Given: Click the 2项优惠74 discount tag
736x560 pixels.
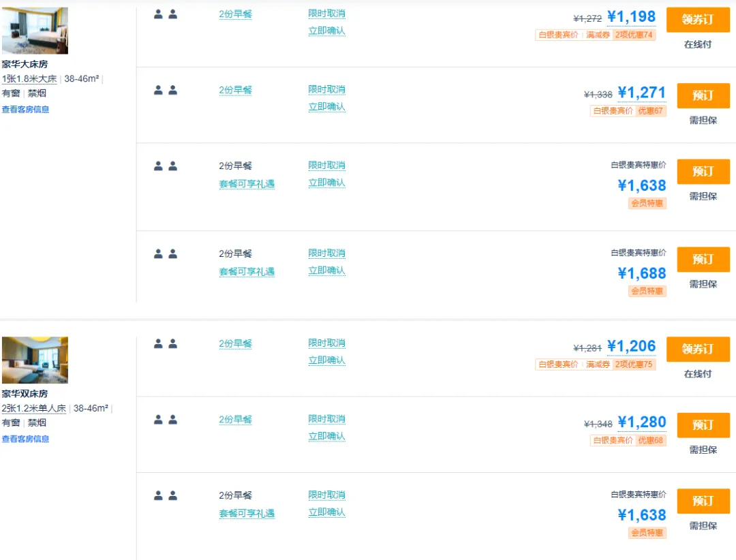Looking at the screenshot, I should point(634,35).
